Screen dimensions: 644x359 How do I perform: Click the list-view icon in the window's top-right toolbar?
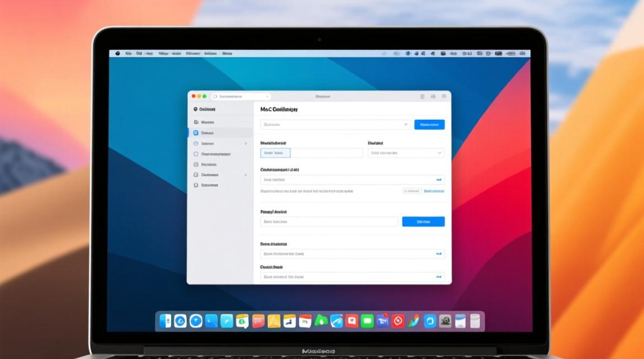(x=444, y=96)
